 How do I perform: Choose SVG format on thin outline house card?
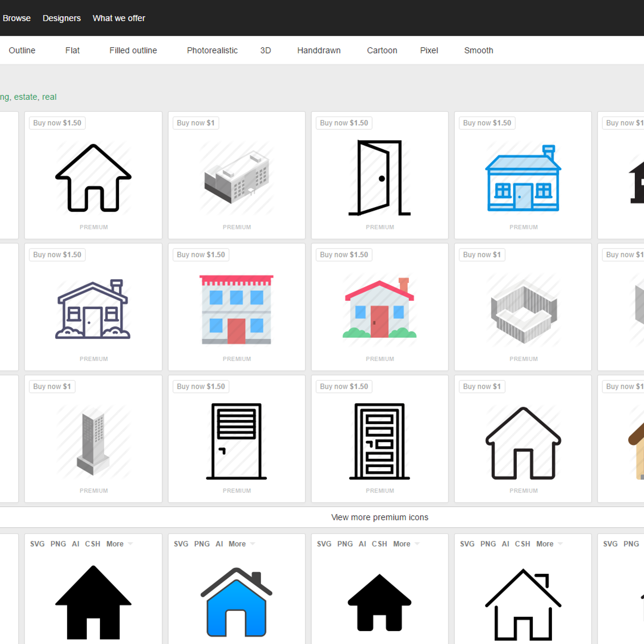pos(467,544)
